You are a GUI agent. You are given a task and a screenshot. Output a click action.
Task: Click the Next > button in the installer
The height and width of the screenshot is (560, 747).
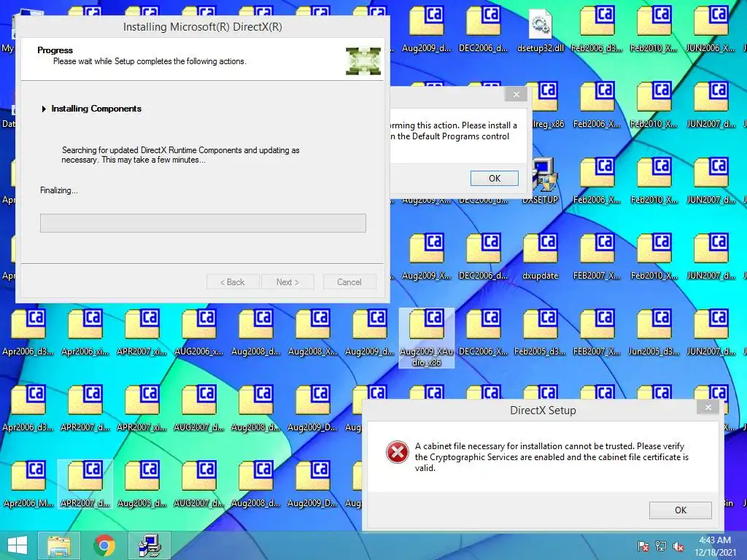click(287, 282)
